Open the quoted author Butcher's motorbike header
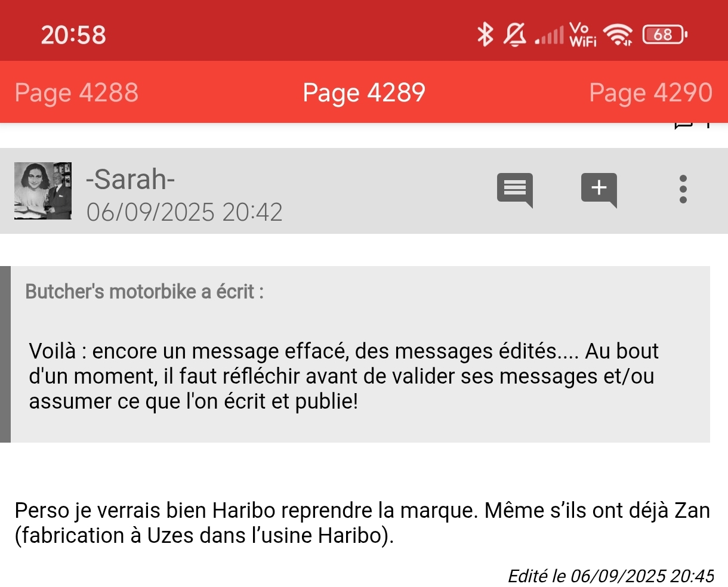728x587 pixels. [144, 292]
